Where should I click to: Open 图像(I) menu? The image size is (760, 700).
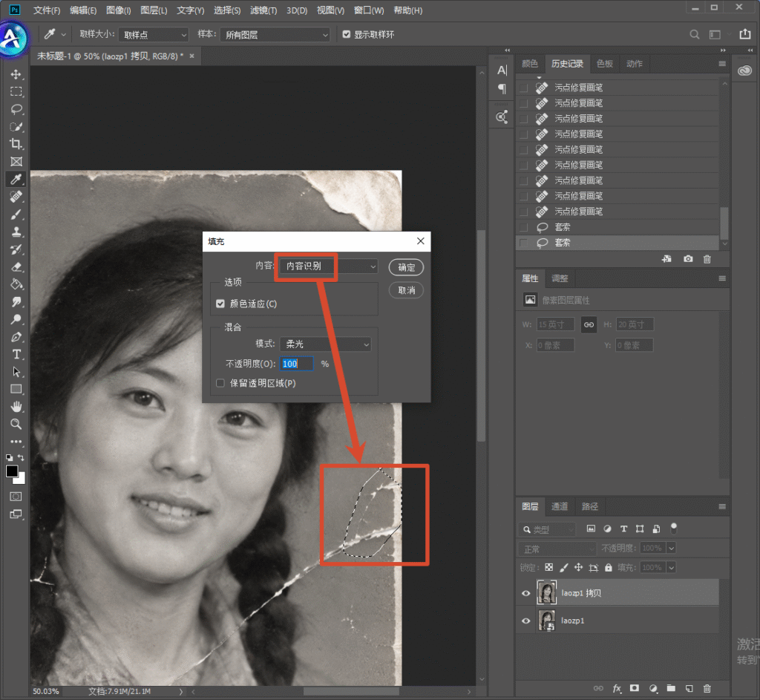point(118,10)
